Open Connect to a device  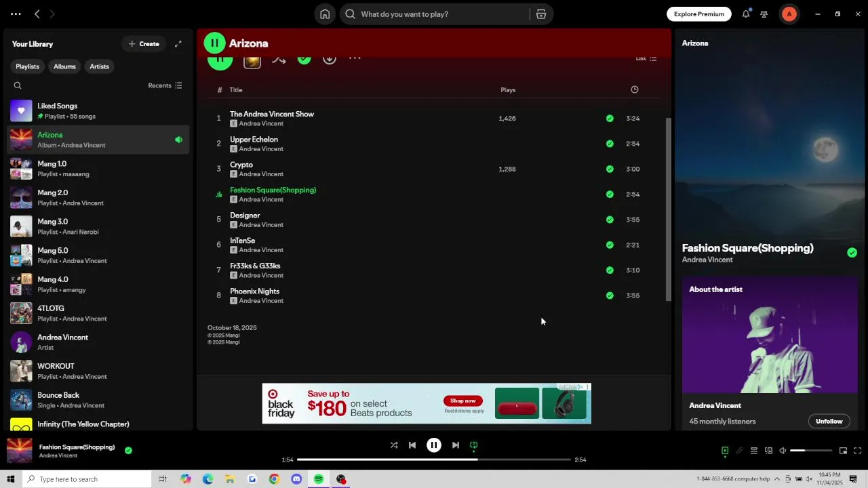pos(768,451)
